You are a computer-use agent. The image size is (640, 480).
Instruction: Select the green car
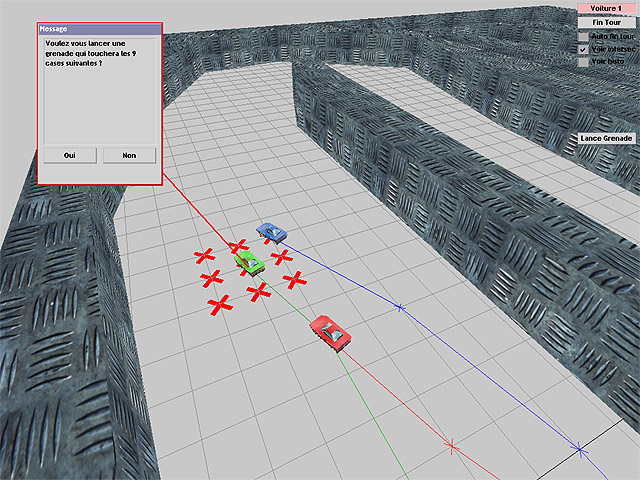coord(249,262)
